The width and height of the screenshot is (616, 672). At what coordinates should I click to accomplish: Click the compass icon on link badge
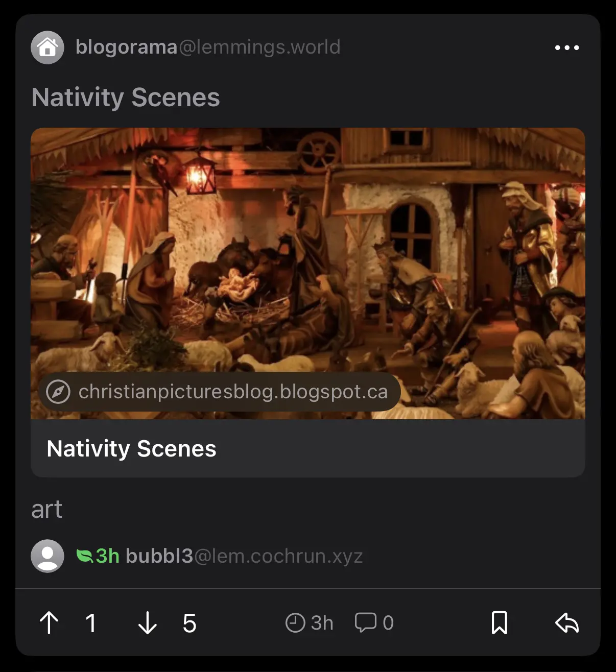(x=58, y=392)
